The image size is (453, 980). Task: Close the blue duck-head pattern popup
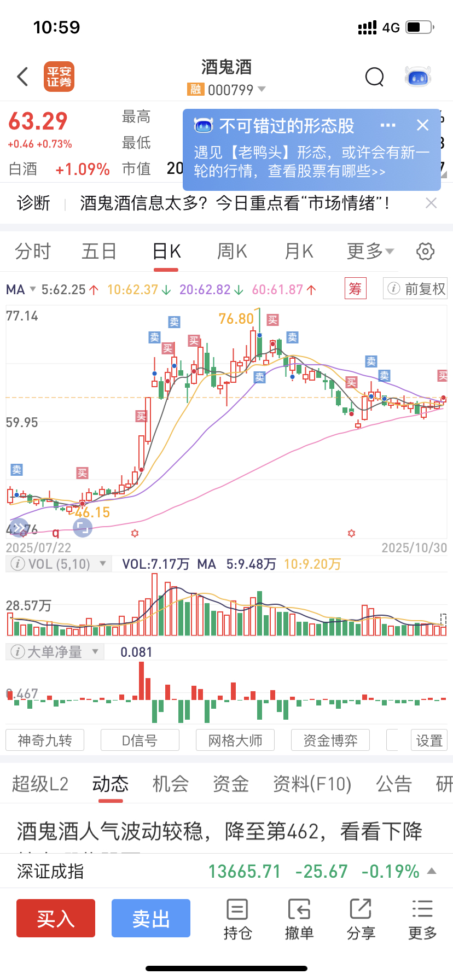click(423, 125)
